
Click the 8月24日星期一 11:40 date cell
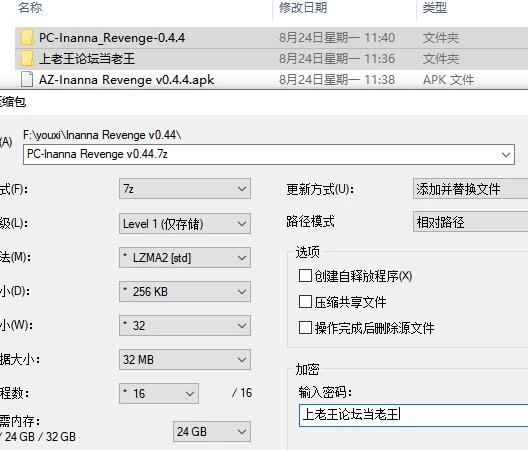[337, 38]
